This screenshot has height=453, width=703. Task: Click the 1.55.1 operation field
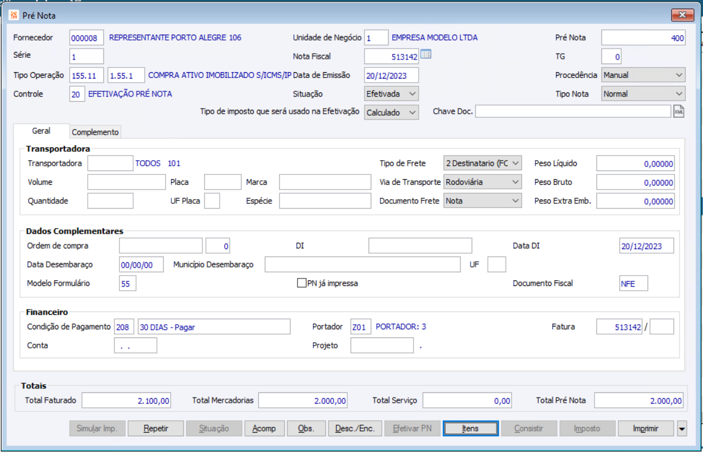(126, 75)
